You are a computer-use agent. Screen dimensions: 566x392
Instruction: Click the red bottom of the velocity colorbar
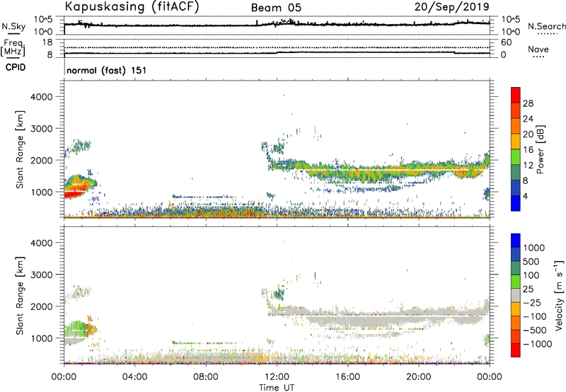[x=516, y=350]
